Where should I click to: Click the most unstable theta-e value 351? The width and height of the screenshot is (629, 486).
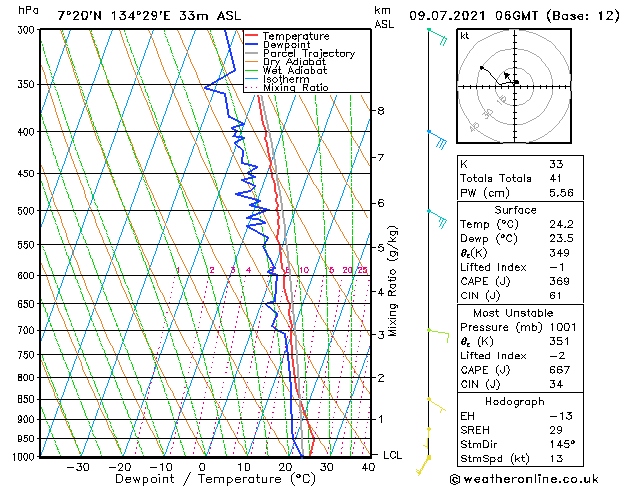(559, 341)
